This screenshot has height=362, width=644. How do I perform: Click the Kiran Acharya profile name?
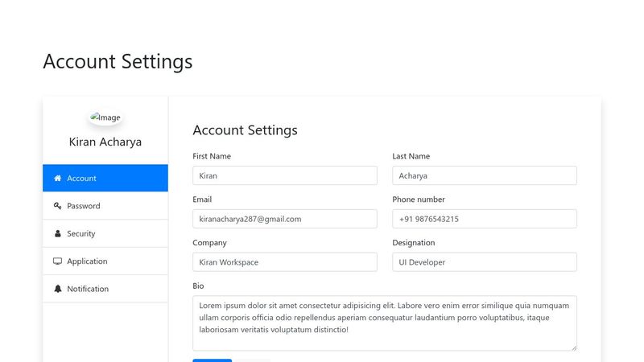tap(105, 142)
